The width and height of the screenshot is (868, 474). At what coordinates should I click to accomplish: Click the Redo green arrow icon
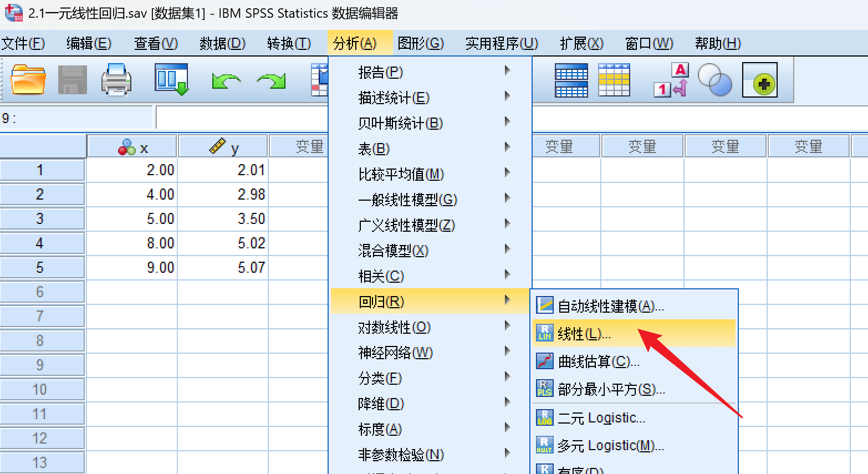pyautogui.click(x=271, y=81)
